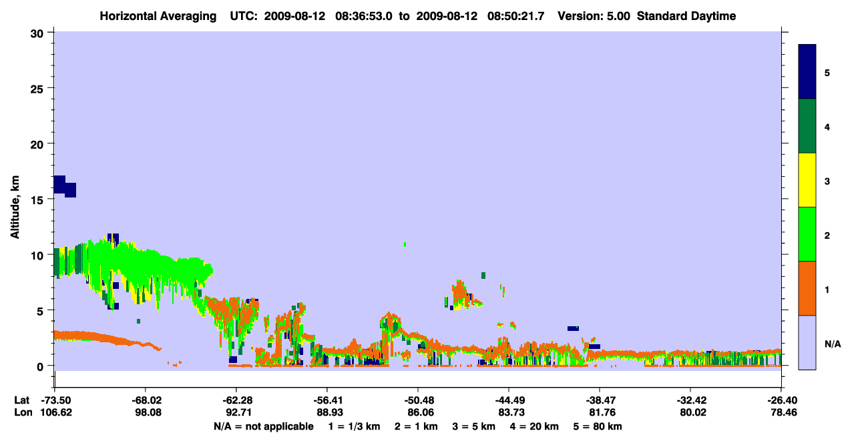Click the legend entry '4 = 20 km'

click(x=535, y=426)
